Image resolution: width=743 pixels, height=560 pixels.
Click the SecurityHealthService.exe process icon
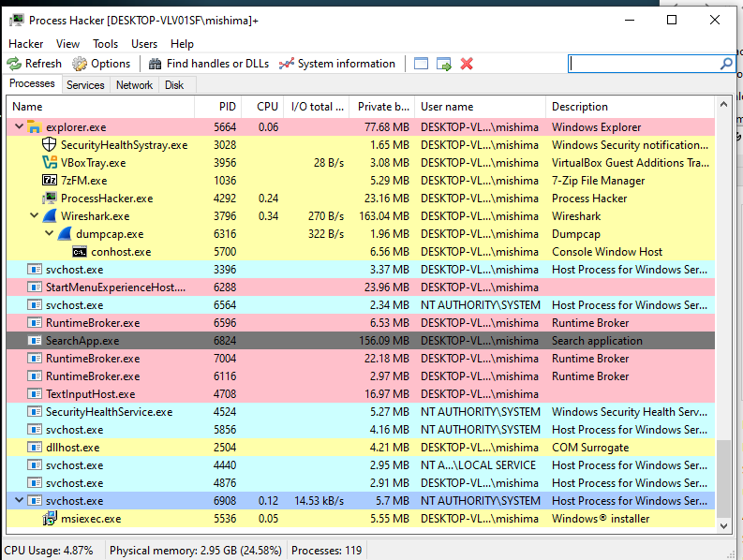(34, 412)
